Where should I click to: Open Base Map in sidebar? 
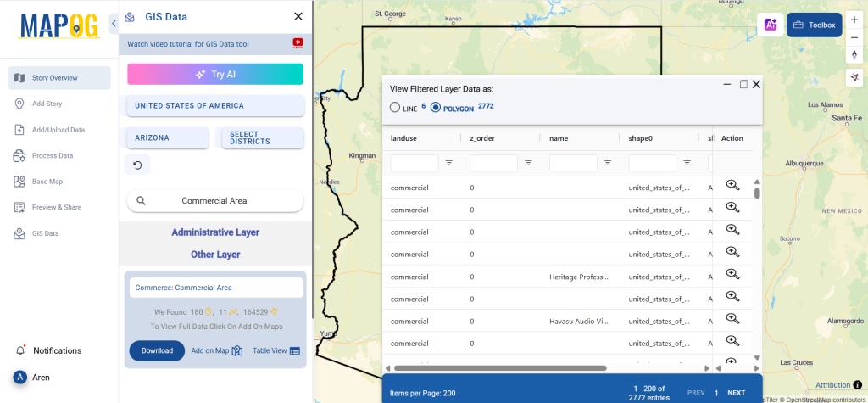click(47, 182)
